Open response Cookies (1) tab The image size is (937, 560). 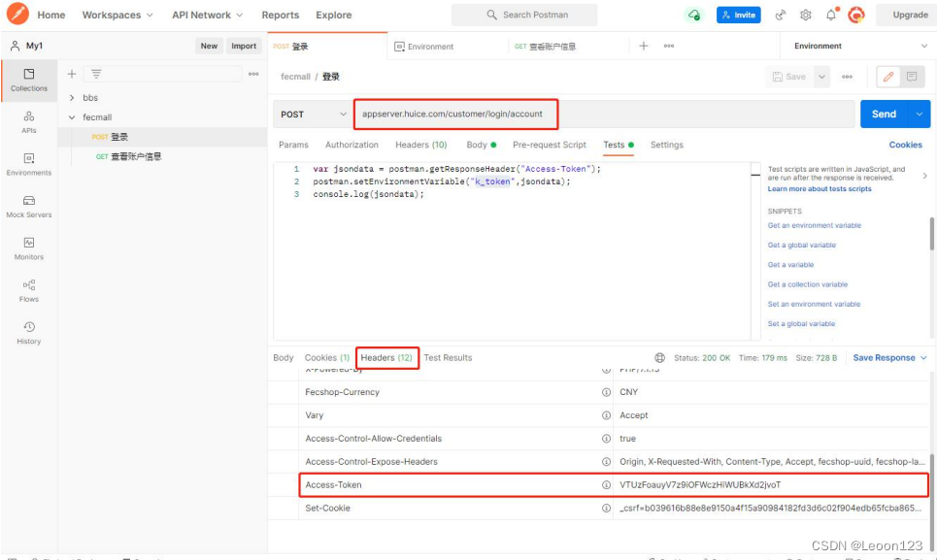pyautogui.click(x=327, y=357)
